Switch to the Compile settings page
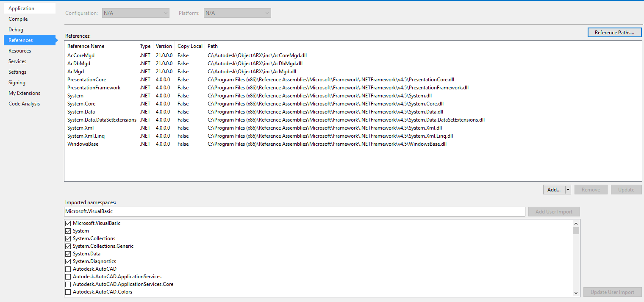Viewport: 644px width, 302px height. click(18, 19)
